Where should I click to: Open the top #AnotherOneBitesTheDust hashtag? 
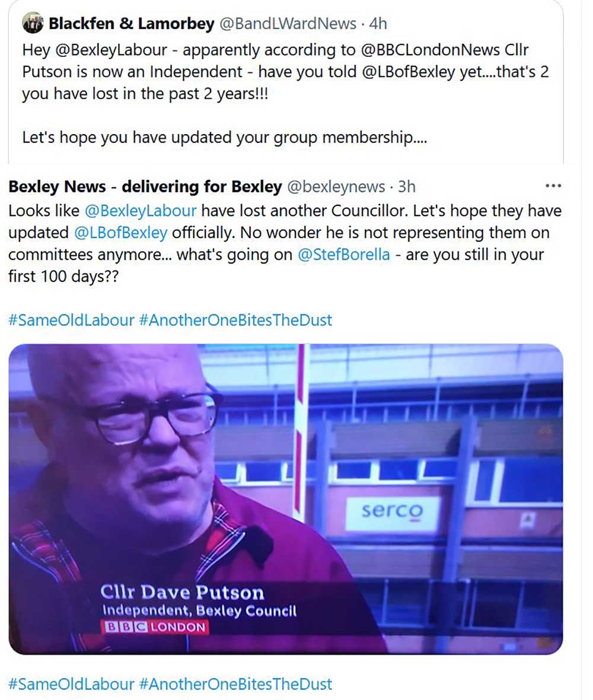coord(235,320)
